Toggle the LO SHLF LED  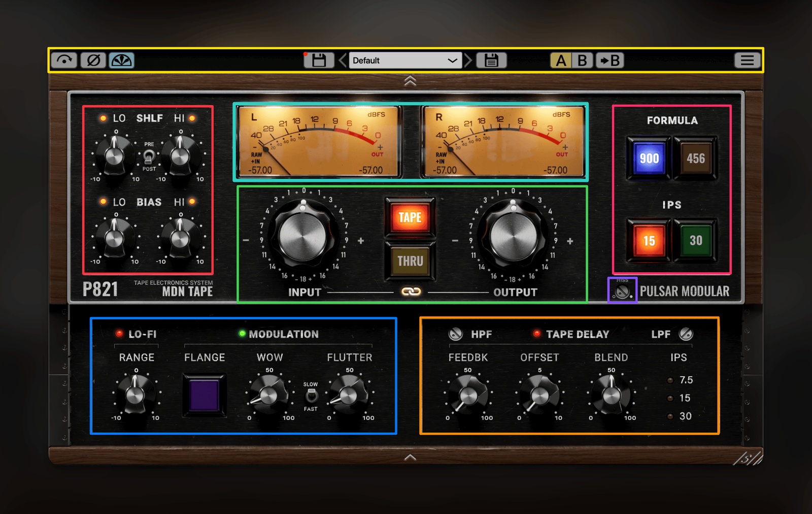point(103,118)
